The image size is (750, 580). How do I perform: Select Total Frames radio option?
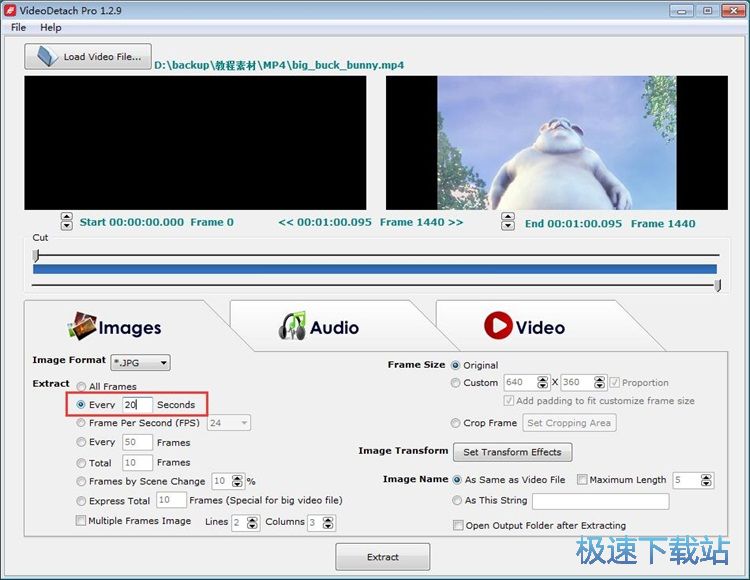81,463
